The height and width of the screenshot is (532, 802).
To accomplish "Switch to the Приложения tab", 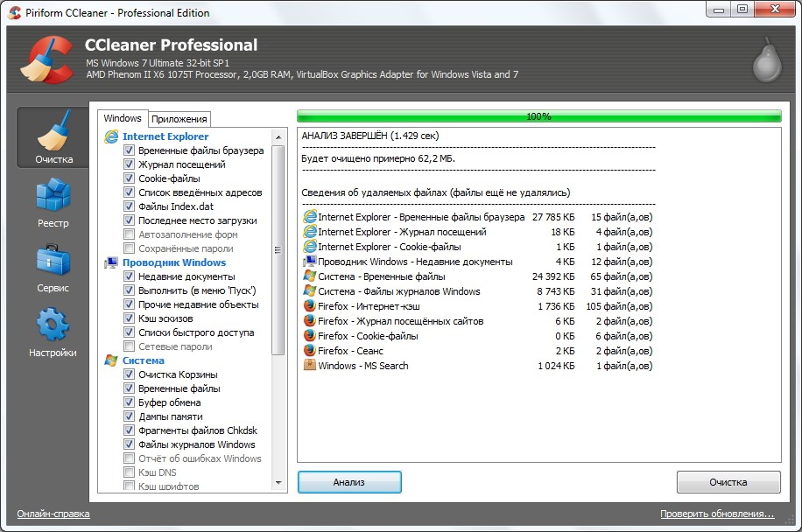I will pyautogui.click(x=179, y=119).
